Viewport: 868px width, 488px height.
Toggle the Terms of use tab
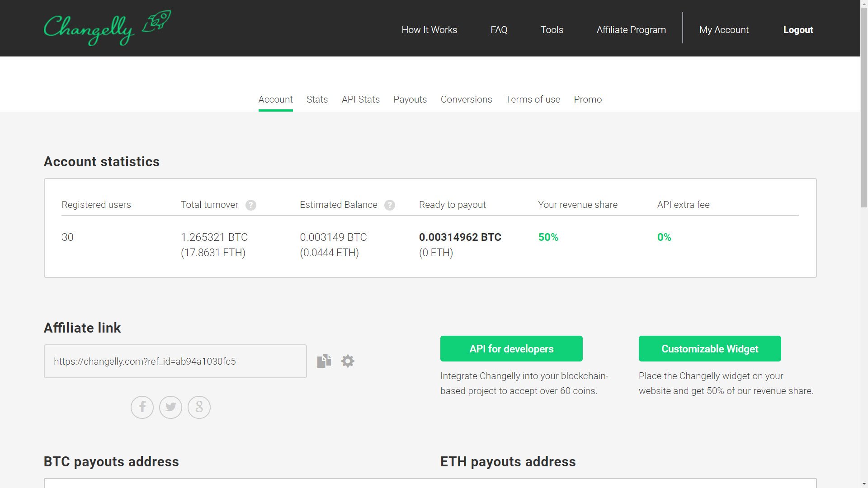coord(533,99)
